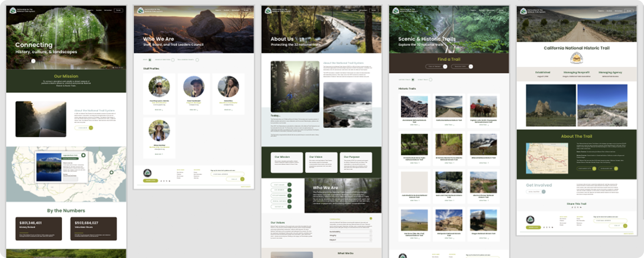Close the trail popup card on the US map
The image size is (644, 258).
[x=83, y=155]
